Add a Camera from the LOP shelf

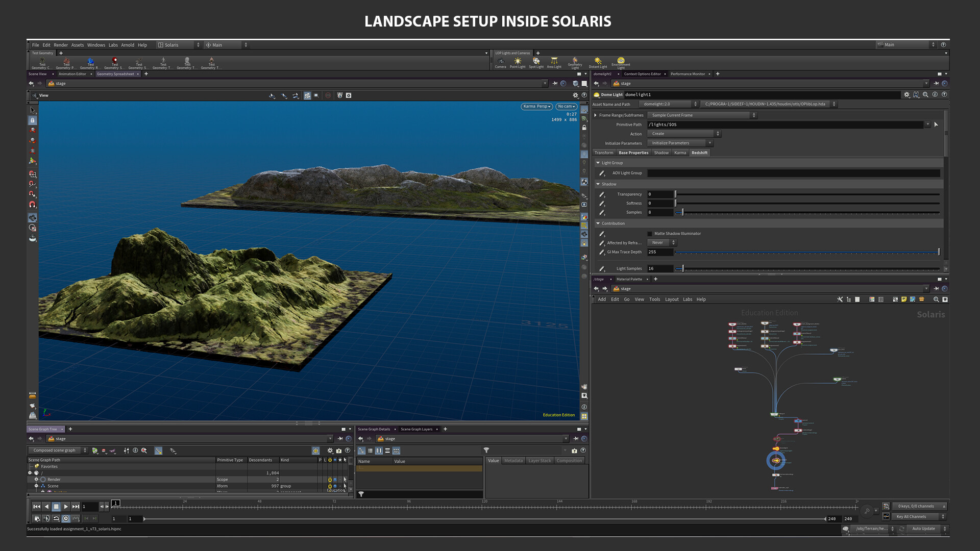coord(501,62)
